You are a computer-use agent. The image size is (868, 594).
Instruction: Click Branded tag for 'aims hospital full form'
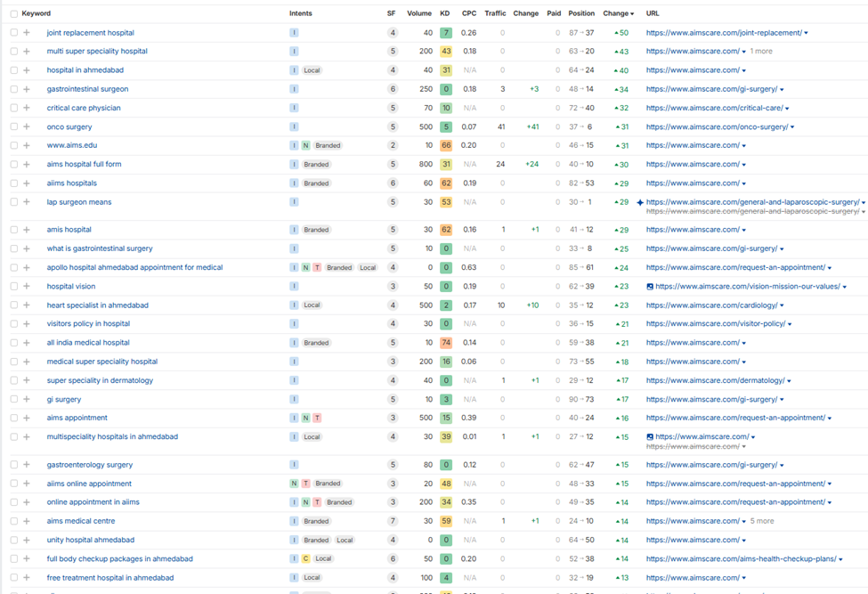point(316,165)
